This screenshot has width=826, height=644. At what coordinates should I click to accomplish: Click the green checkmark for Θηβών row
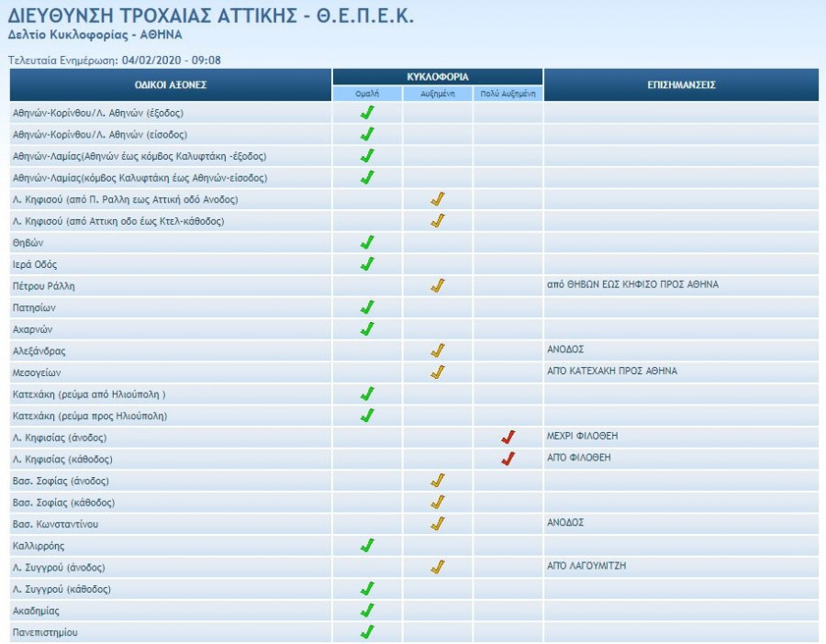[x=367, y=242]
